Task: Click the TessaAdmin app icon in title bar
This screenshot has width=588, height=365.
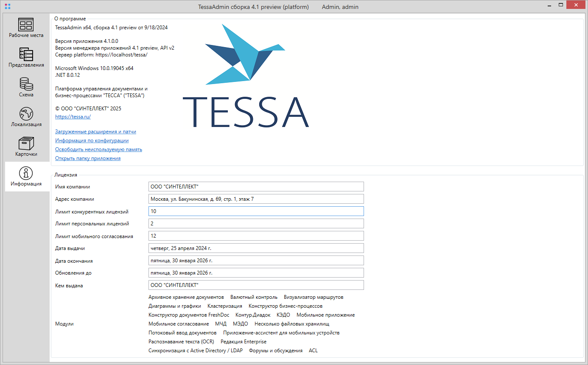Action: pos(7,6)
